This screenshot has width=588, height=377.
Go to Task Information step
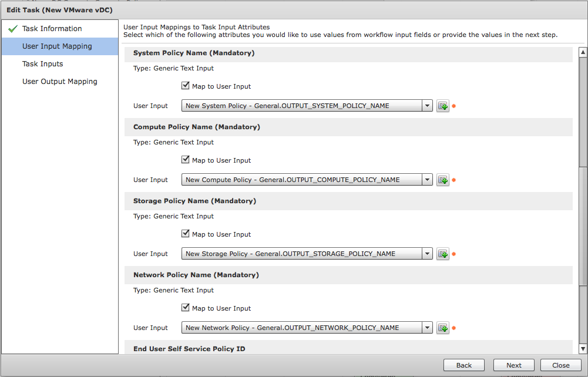[60, 29]
